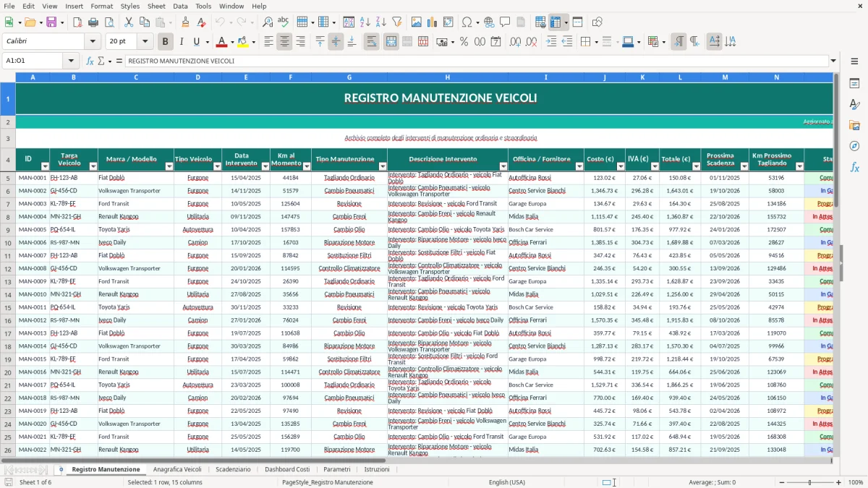Click the Cut scissors icon
Screen dimensions: 868x488
pyautogui.click(x=128, y=22)
